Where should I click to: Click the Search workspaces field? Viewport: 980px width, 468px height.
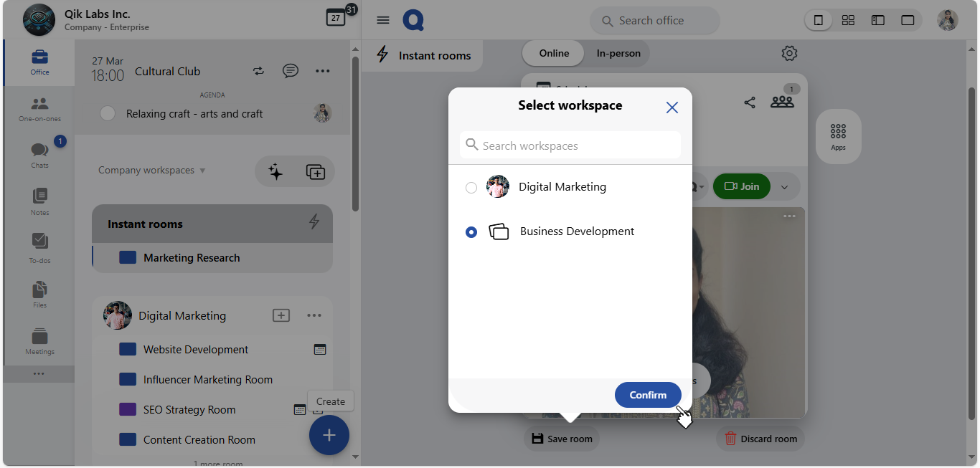pos(570,145)
